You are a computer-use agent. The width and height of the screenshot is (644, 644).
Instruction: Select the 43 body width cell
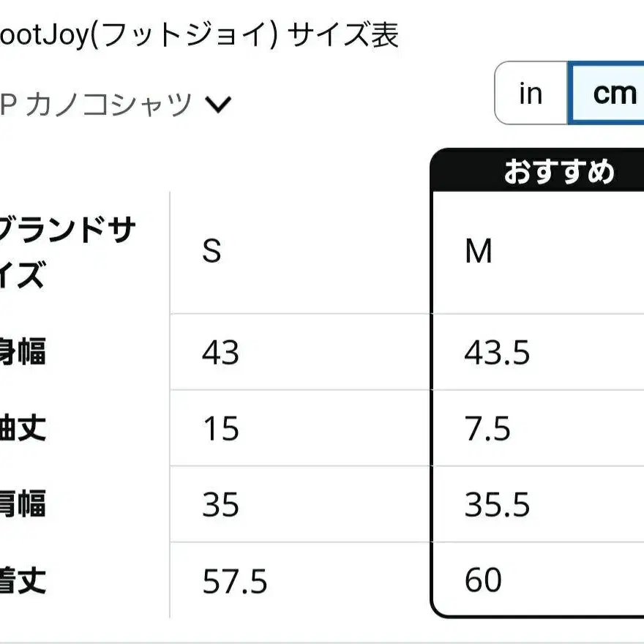220,353
